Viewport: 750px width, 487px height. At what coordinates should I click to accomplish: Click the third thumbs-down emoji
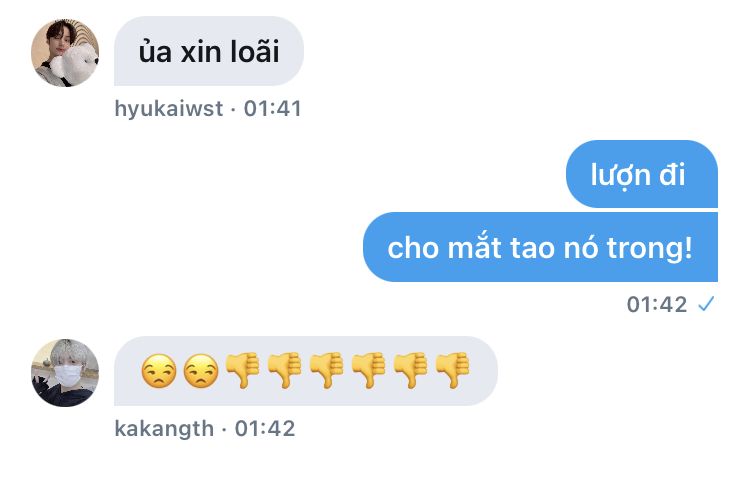tap(327, 370)
